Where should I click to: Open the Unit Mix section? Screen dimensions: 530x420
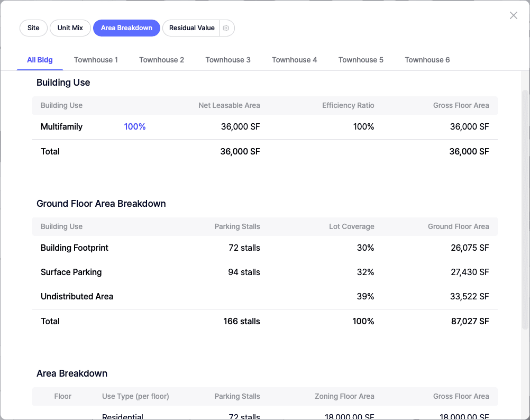(x=70, y=28)
